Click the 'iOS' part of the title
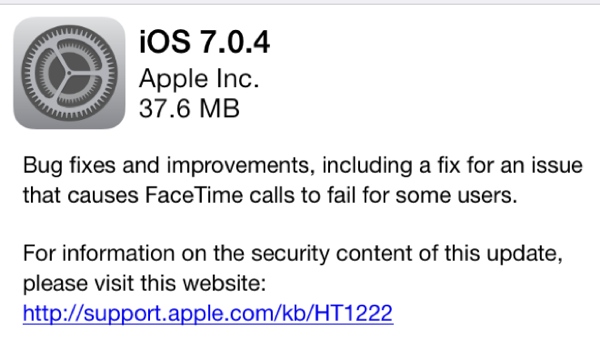The image size is (600, 360). (165, 42)
